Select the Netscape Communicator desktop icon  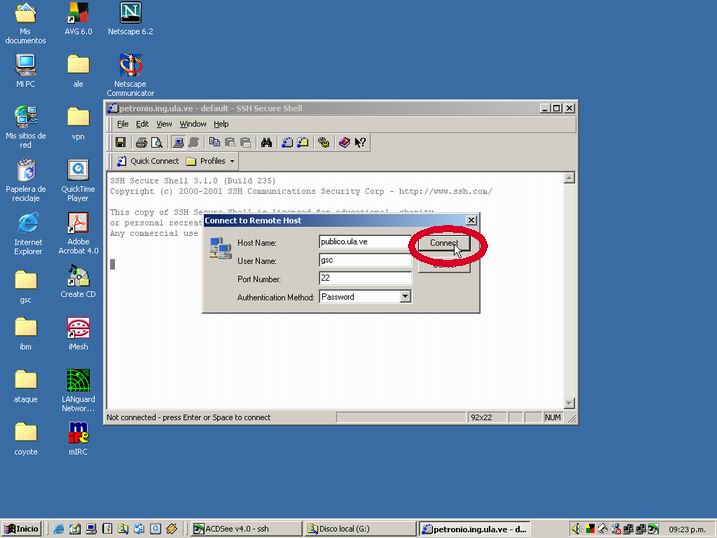coord(130,75)
